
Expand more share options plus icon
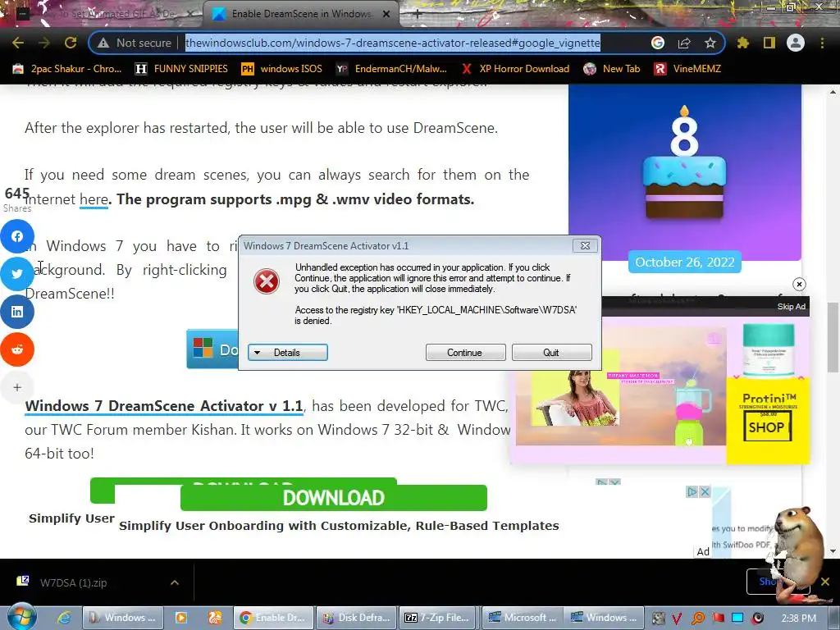pos(17,387)
